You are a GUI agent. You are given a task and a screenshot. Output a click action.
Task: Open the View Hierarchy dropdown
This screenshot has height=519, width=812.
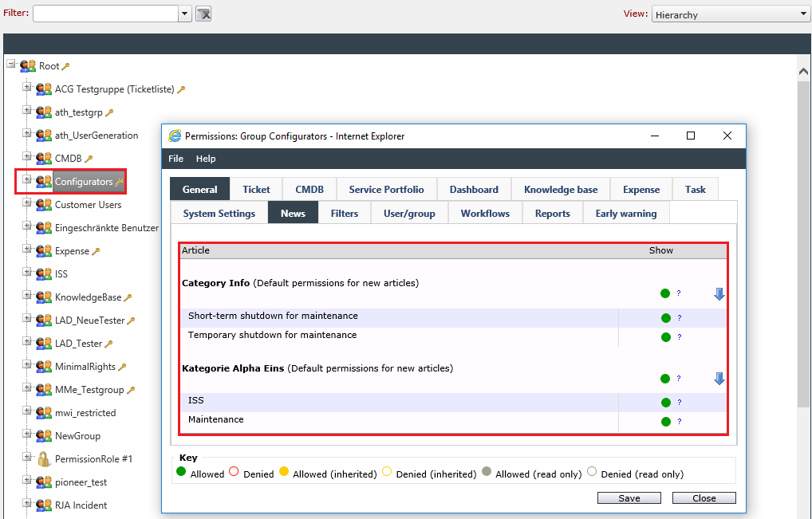click(x=730, y=14)
